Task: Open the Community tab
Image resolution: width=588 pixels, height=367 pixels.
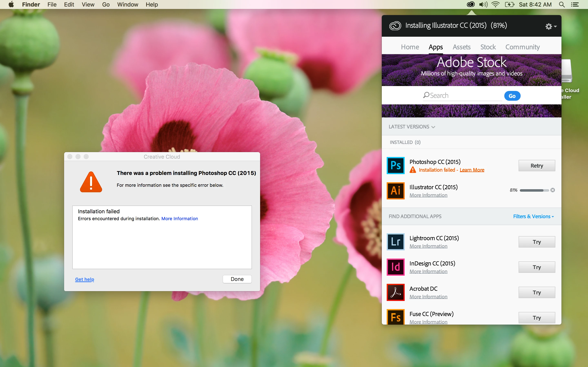Action: click(x=522, y=47)
